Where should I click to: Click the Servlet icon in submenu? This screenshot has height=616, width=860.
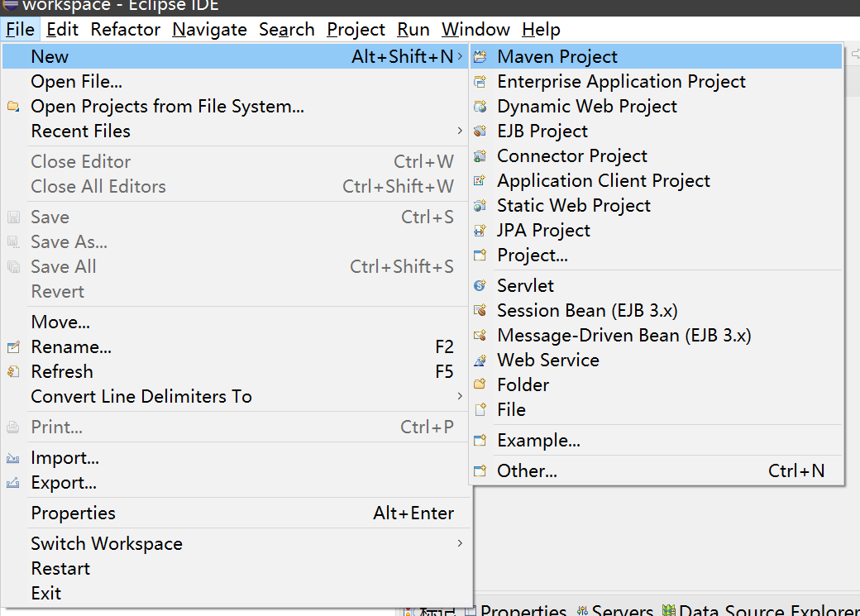point(480,286)
